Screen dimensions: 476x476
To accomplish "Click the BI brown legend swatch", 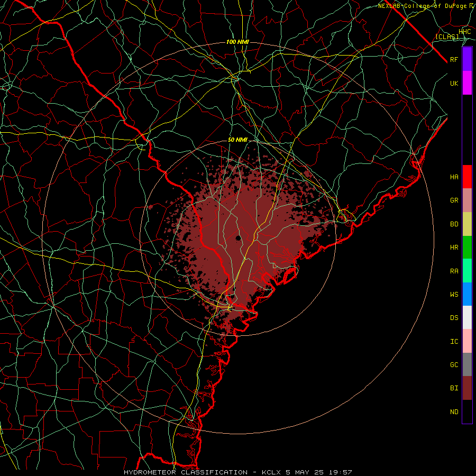I will (467, 388).
